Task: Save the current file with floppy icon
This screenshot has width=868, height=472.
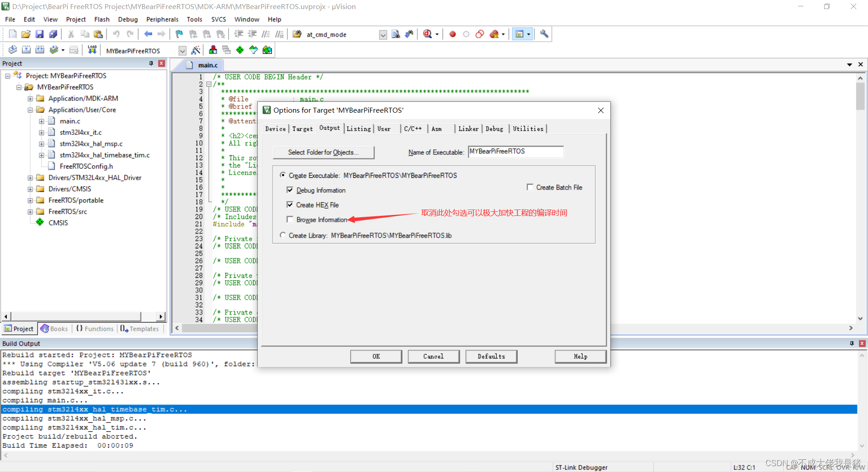Action: point(39,34)
